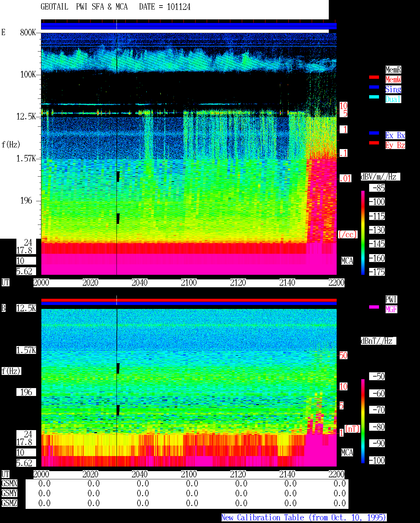Click the -80 colorbar value

pyautogui.click(x=377, y=427)
